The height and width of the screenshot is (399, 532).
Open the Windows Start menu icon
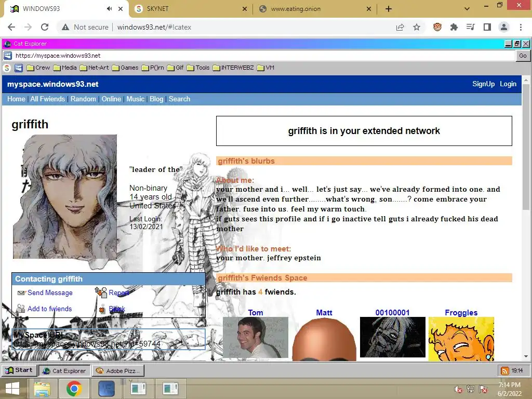(x=12, y=389)
